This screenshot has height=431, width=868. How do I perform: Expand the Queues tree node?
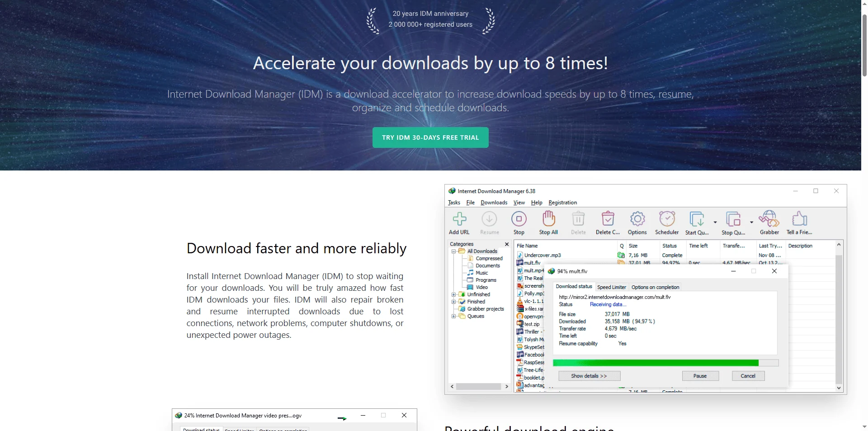[453, 316]
